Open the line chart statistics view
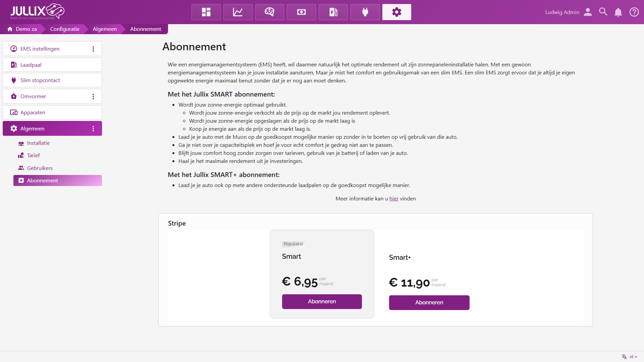The image size is (644, 362). point(238,12)
